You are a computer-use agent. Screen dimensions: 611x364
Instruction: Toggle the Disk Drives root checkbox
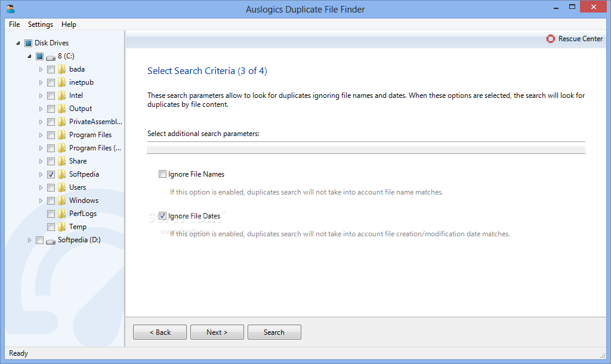pyautogui.click(x=28, y=43)
